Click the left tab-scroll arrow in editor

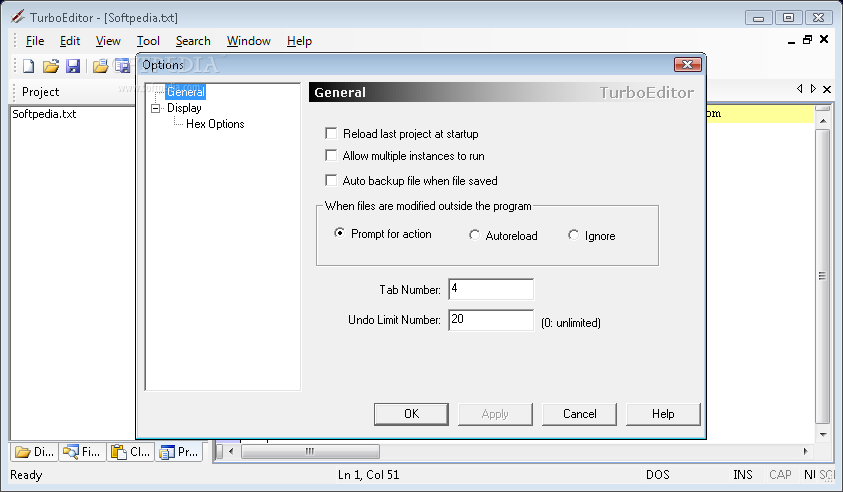click(799, 89)
